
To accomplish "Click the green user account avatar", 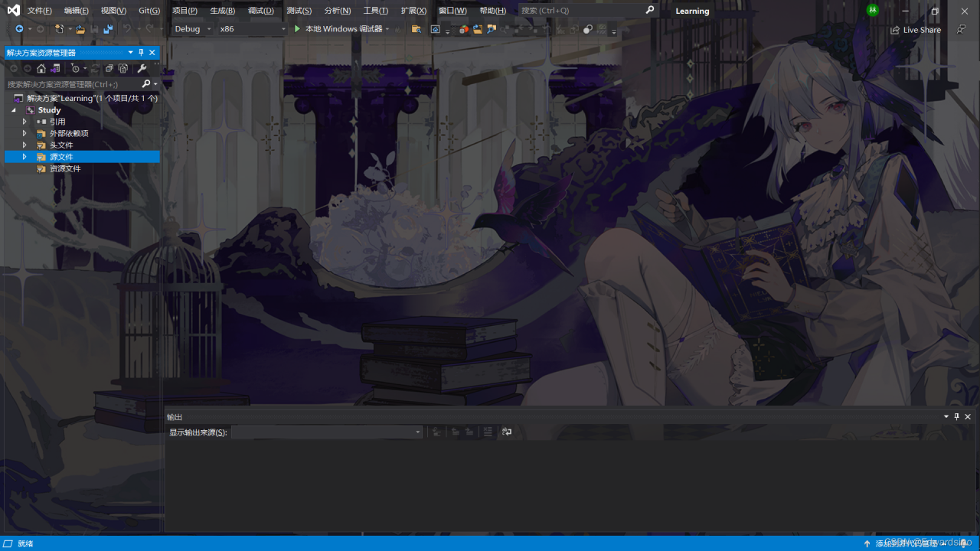I will click(x=873, y=10).
